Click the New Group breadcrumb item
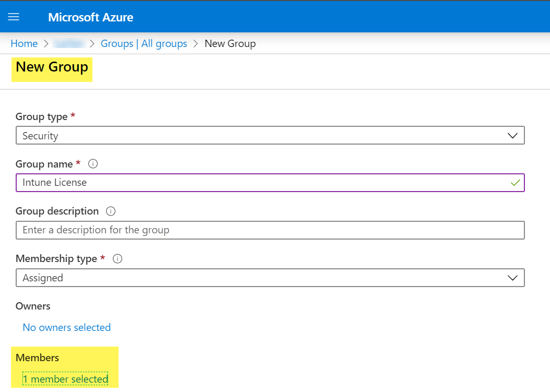This screenshot has height=392, width=550. tap(230, 43)
